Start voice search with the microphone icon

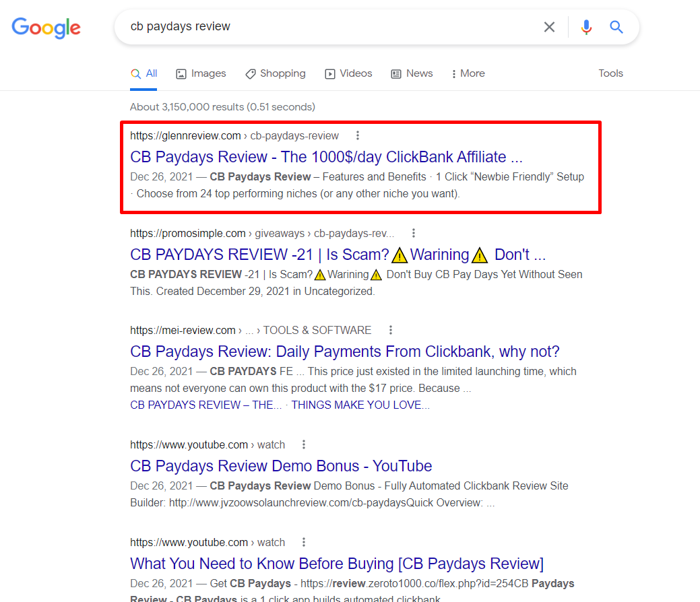pyautogui.click(x=586, y=27)
